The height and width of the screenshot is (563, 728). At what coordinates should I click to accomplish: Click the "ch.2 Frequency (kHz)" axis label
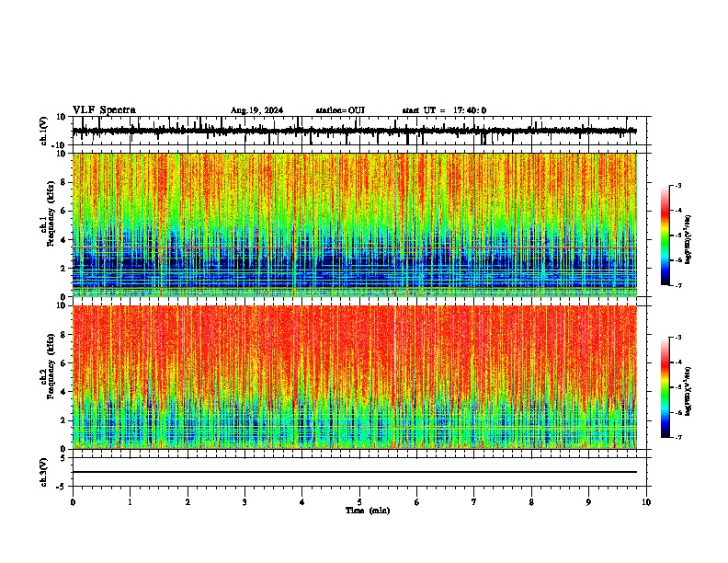click(48, 366)
